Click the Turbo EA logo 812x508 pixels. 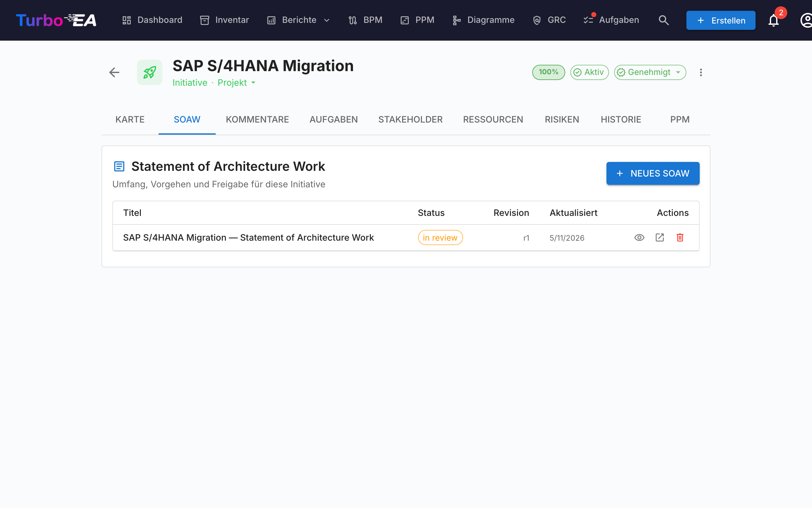click(x=56, y=20)
